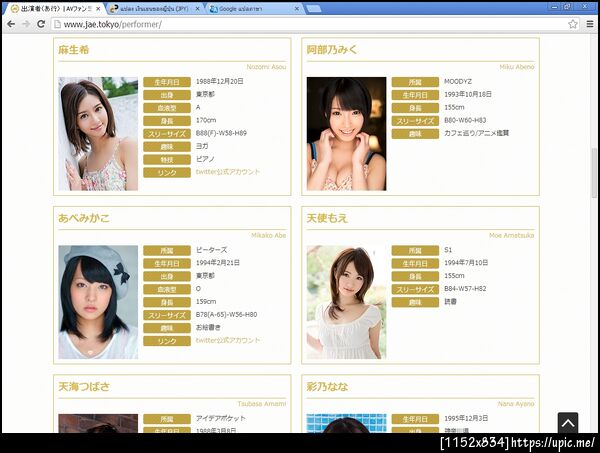Click the value アイデアポケット
This screenshot has height=453, width=600.
pyautogui.click(x=220, y=418)
